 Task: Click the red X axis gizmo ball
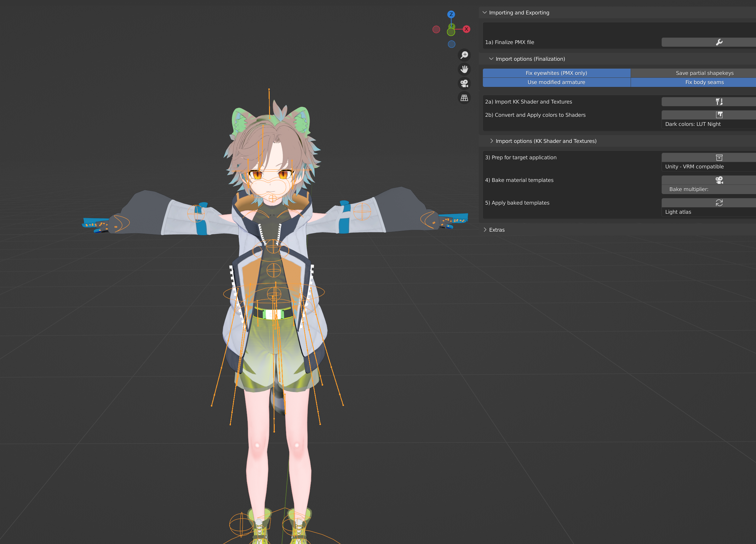click(x=466, y=29)
